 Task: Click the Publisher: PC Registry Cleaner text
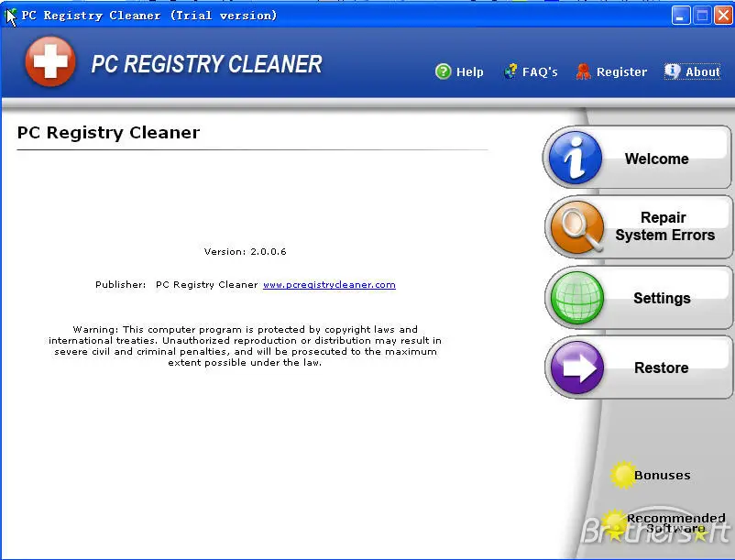(177, 284)
